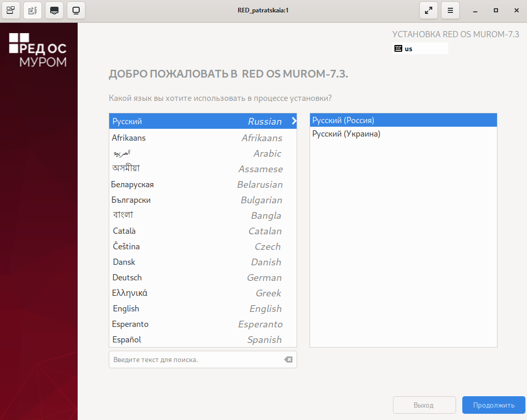Select Afrikaans in the language list

(x=202, y=138)
